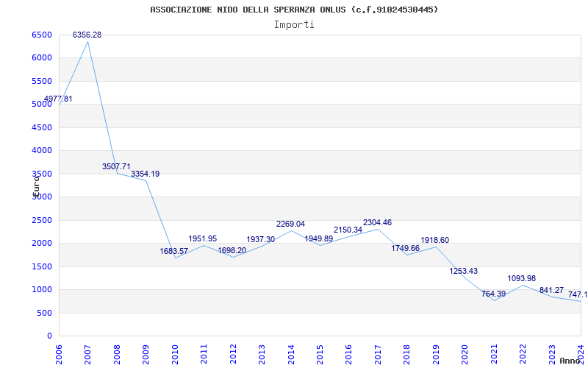Screen dimensions: 588x368
Task: Select the x-axis year label 2017
Action: (378, 355)
